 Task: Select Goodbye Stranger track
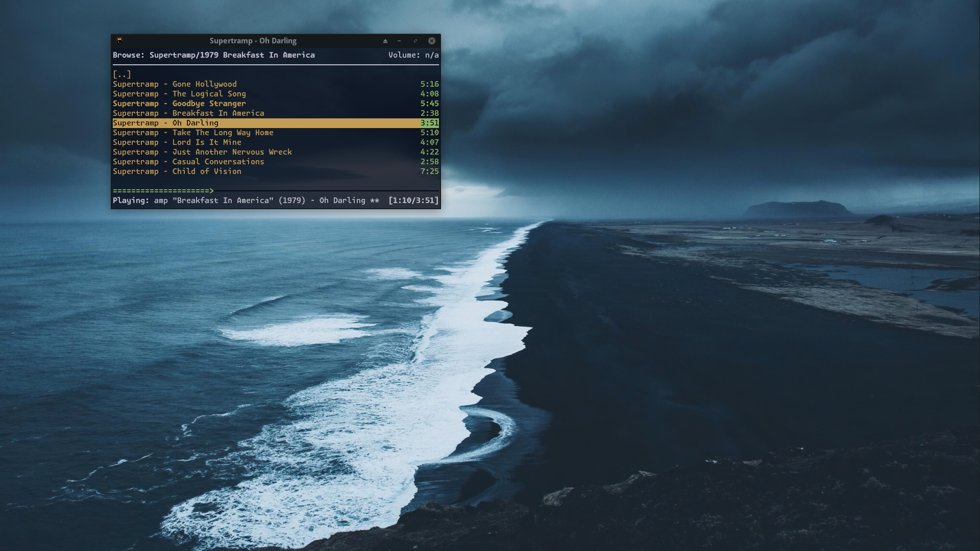pyautogui.click(x=179, y=104)
